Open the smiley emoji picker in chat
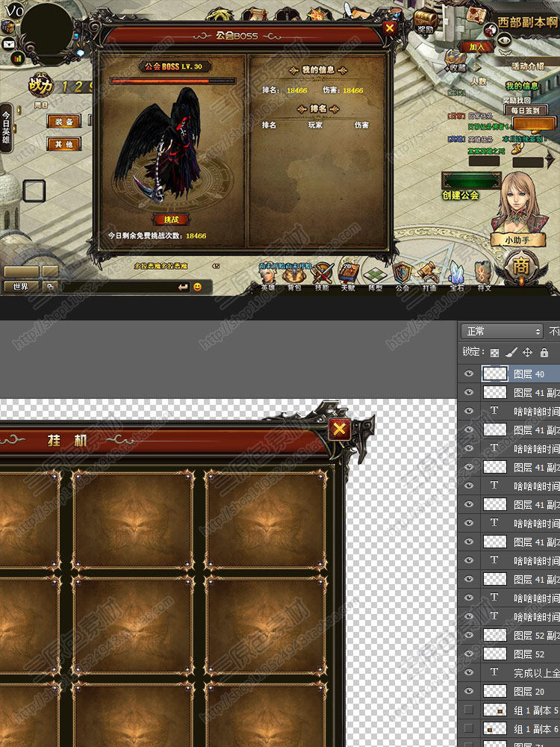Screen dimensions: 560x747 point(197,286)
